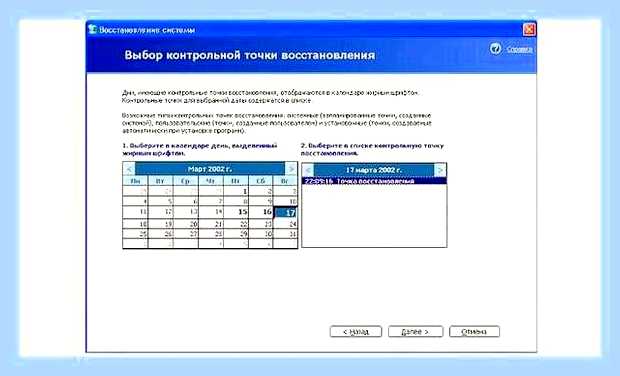Select bold day 15 in calendar
The width and height of the screenshot is (620, 376).
tap(236, 212)
